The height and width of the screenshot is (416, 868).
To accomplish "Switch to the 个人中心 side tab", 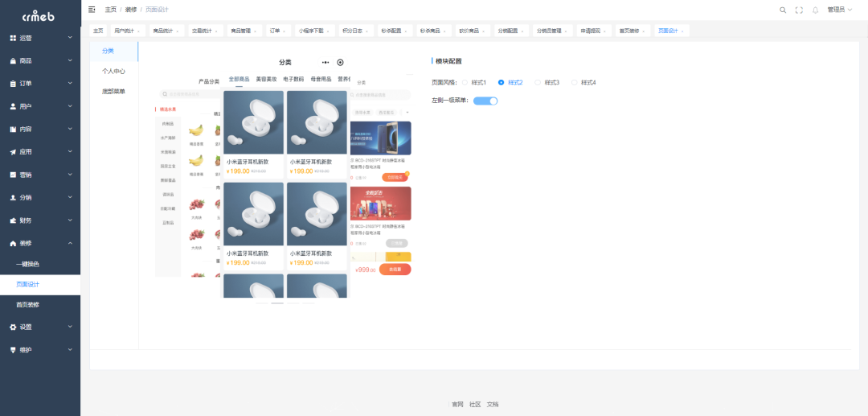I will pyautogui.click(x=113, y=71).
